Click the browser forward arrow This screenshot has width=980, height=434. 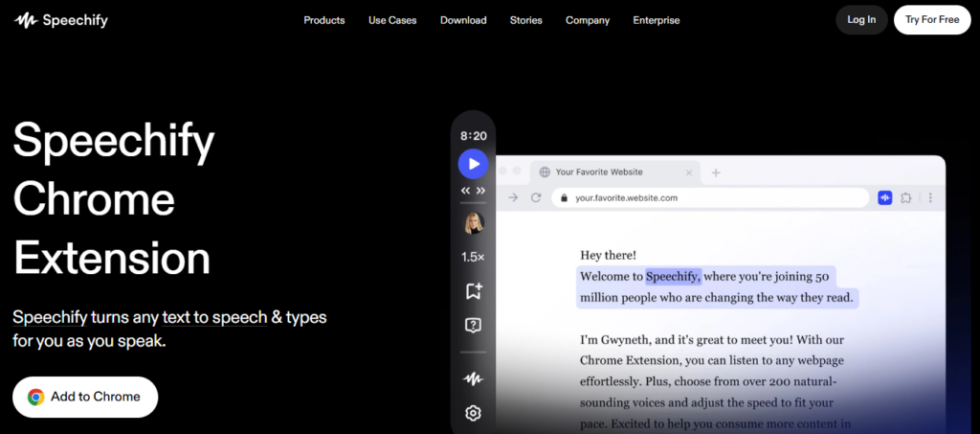513,197
